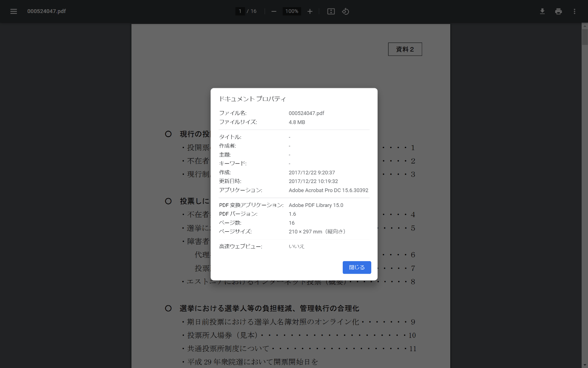The height and width of the screenshot is (368, 588).
Task: Click the fit to page icon
Action: click(331, 11)
